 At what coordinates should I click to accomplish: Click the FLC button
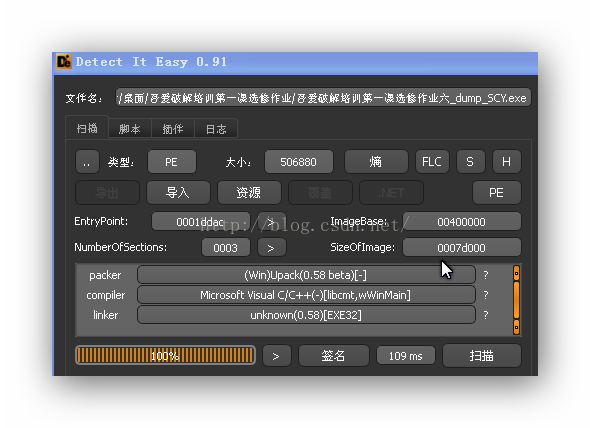point(432,162)
